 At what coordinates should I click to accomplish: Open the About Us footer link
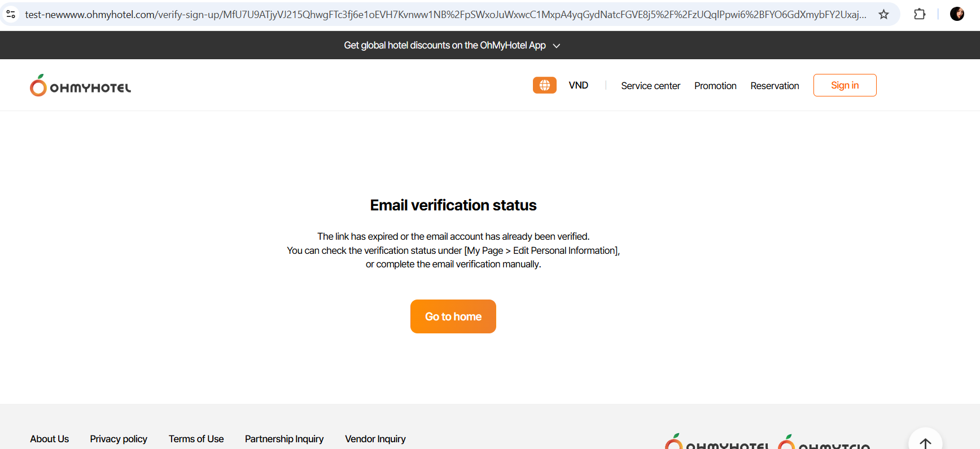click(50, 439)
